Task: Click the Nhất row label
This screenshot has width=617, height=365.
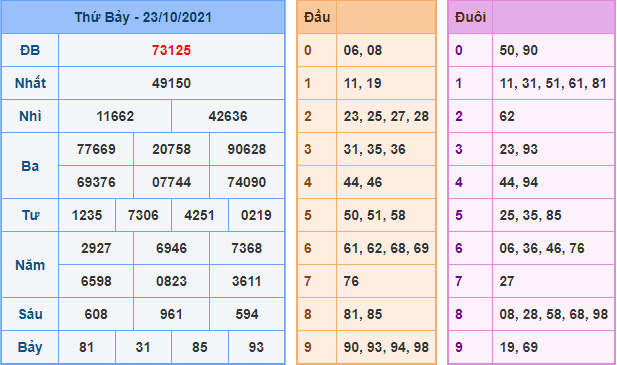Action: pos(30,83)
